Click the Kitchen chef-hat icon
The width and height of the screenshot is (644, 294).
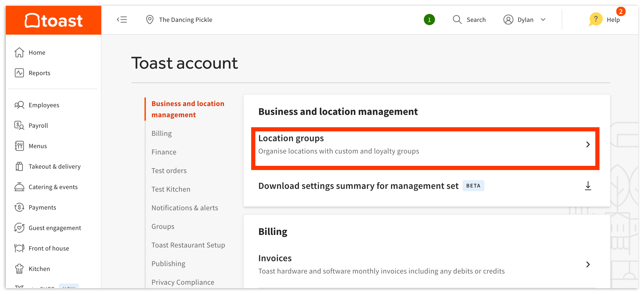(19, 269)
